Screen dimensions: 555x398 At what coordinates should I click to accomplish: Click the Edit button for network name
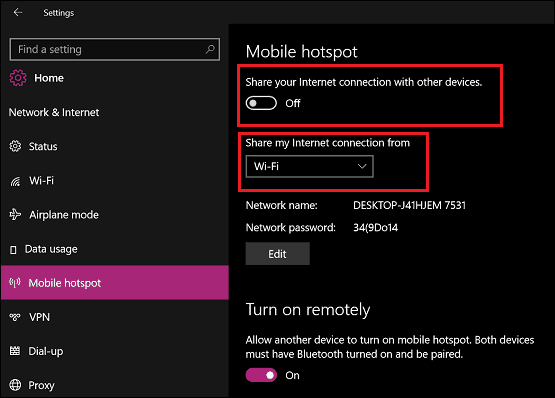tap(278, 254)
